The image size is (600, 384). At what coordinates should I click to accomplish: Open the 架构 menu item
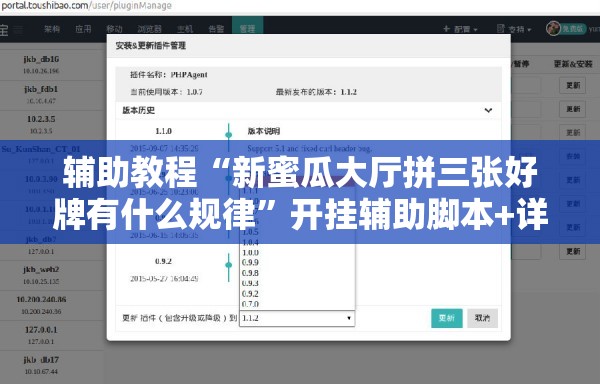tap(52, 29)
